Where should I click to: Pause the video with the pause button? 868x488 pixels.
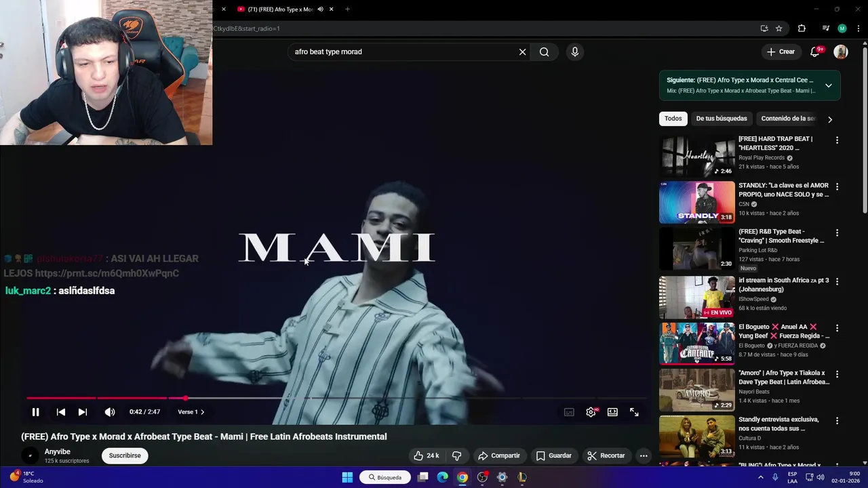(35, 412)
